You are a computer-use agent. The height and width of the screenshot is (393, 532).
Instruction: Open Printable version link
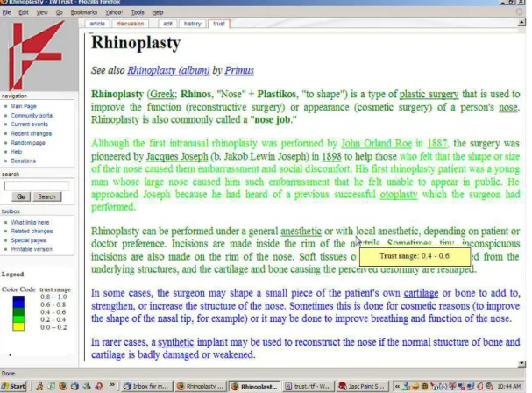tap(32, 249)
